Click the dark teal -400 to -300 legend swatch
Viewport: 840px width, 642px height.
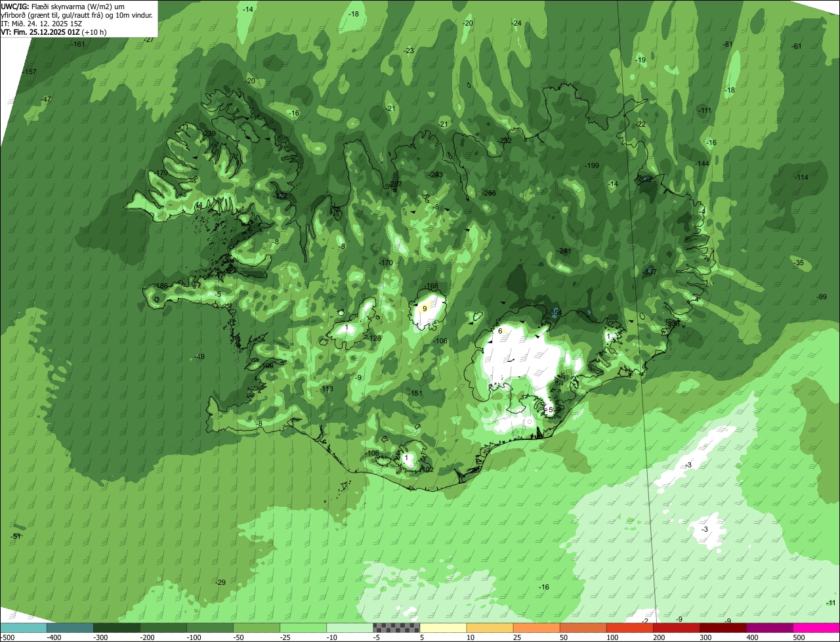(x=70, y=628)
